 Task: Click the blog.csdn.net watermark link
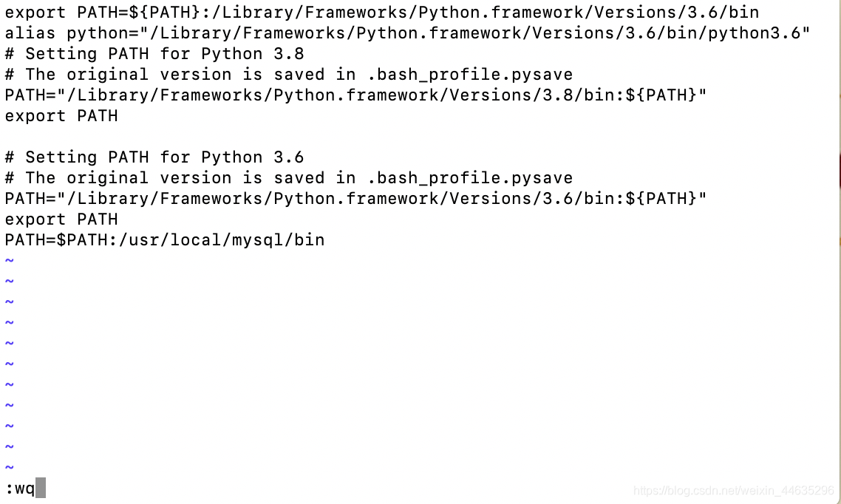click(734, 490)
